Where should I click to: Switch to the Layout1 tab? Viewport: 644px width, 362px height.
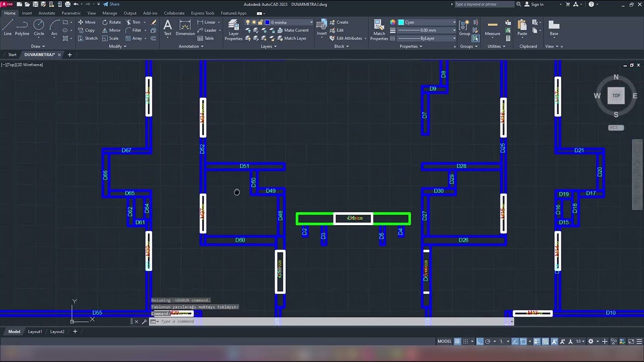coord(35,331)
